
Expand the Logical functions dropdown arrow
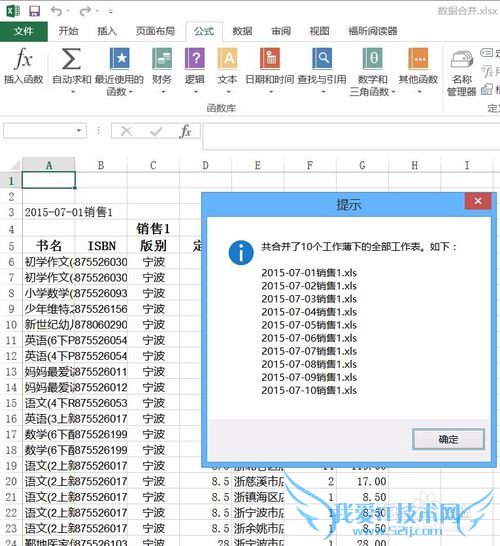click(196, 92)
